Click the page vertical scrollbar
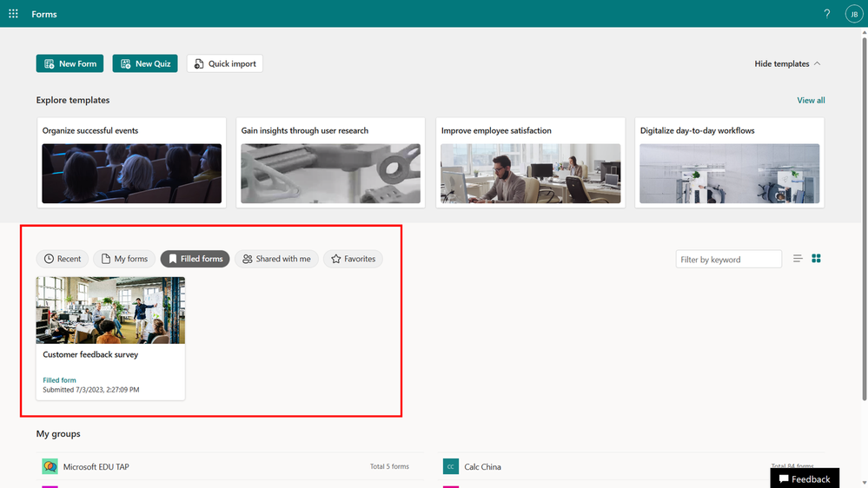Image resolution: width=868 pixels, height=488 pixels. click(865, 219)
